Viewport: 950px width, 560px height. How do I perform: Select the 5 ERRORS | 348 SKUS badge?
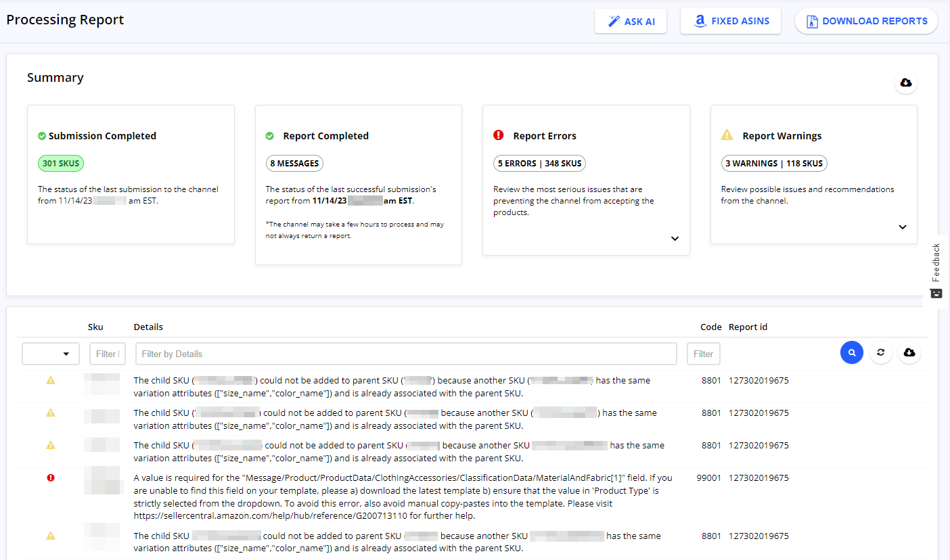539,164
